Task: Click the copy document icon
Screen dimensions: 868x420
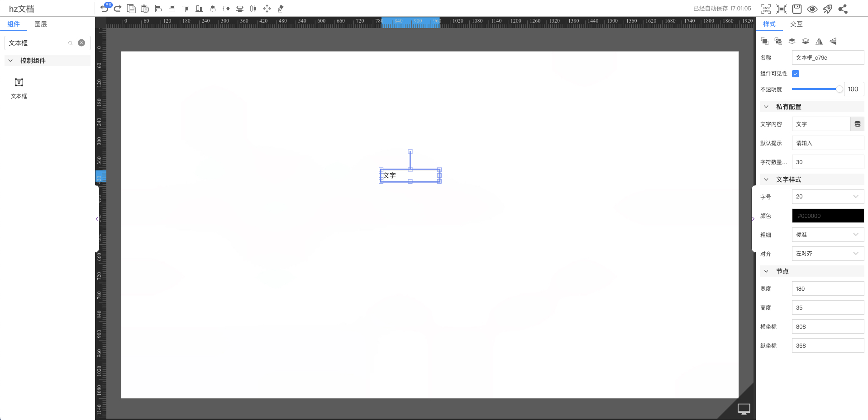Action: click(131, 9)
